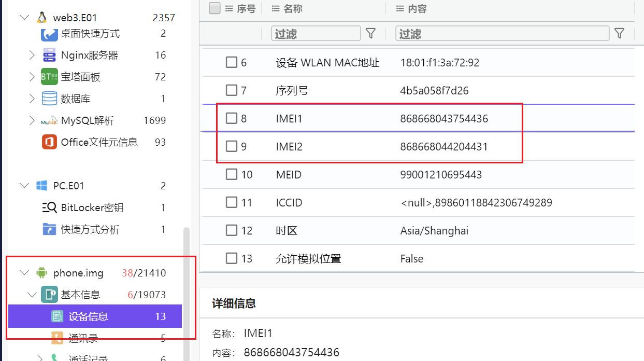Image resolution: width=644 pixels, height=361 pixels.
Task: Expand the MySQL解析 tree node
Action: 32,121
